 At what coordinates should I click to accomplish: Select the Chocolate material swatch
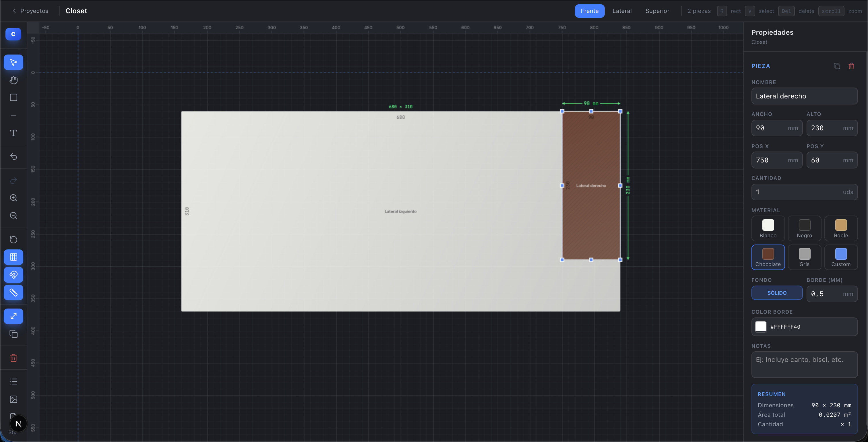coord(768,257)
